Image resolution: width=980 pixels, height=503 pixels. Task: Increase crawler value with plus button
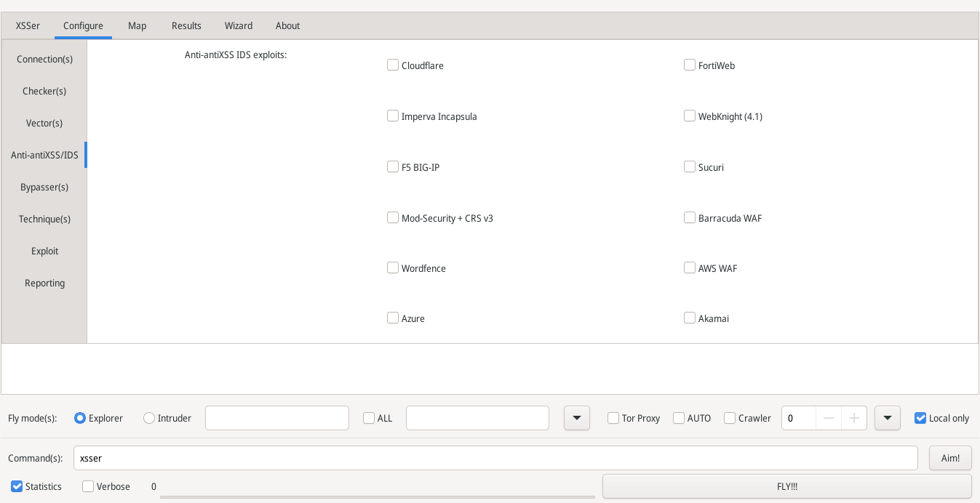tap(854, 418)
